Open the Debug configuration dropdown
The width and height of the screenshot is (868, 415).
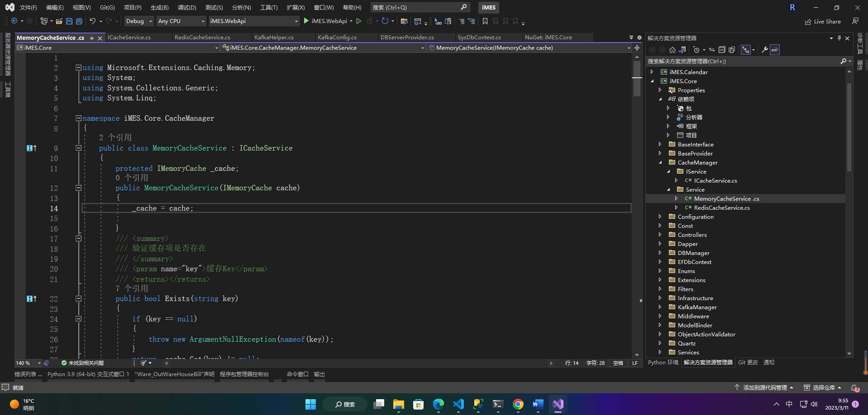pos(138,21)
